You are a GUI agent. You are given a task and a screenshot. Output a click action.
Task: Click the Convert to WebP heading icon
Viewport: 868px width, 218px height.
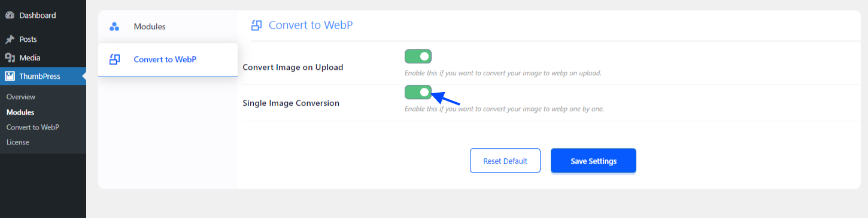click(256, 25)
